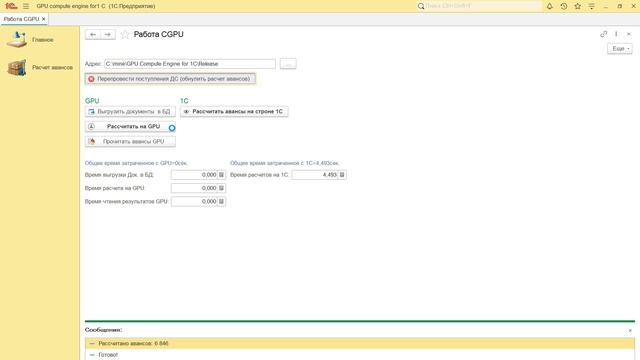Open the path browse ellipsis button
Image resolution: width=640 pixels, height=360 pixels.
[x=288, y=64]
